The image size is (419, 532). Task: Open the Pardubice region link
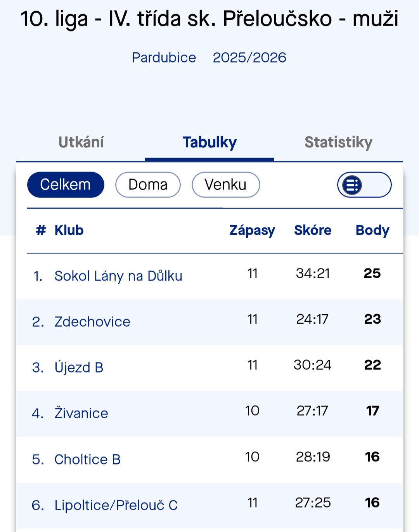[x=164, y=57]
